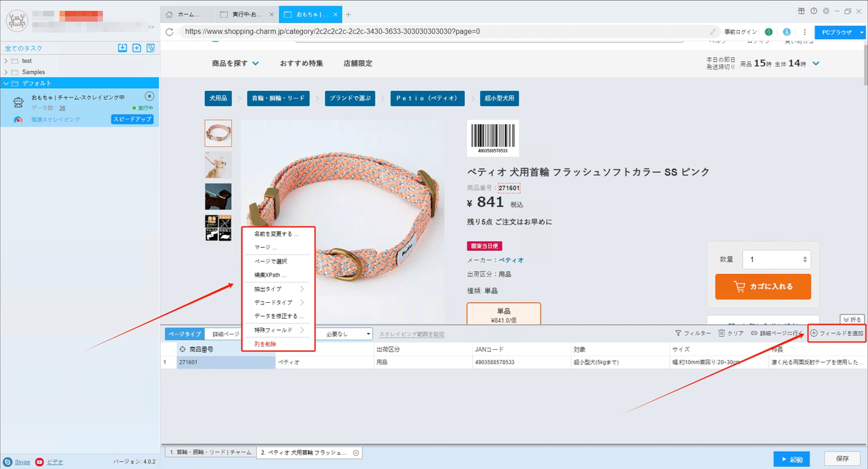Click the speedometer icon next to 高速スクレイピング
The height and width of the screenshot is (469, 868).
click(x=19, y=119)
